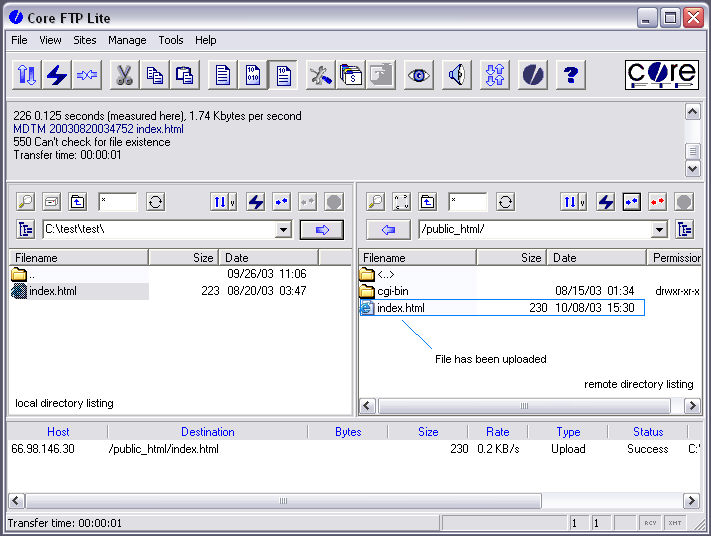711x536 pixels.
Task: Open the Manage menu
Action: click(127, 40)
